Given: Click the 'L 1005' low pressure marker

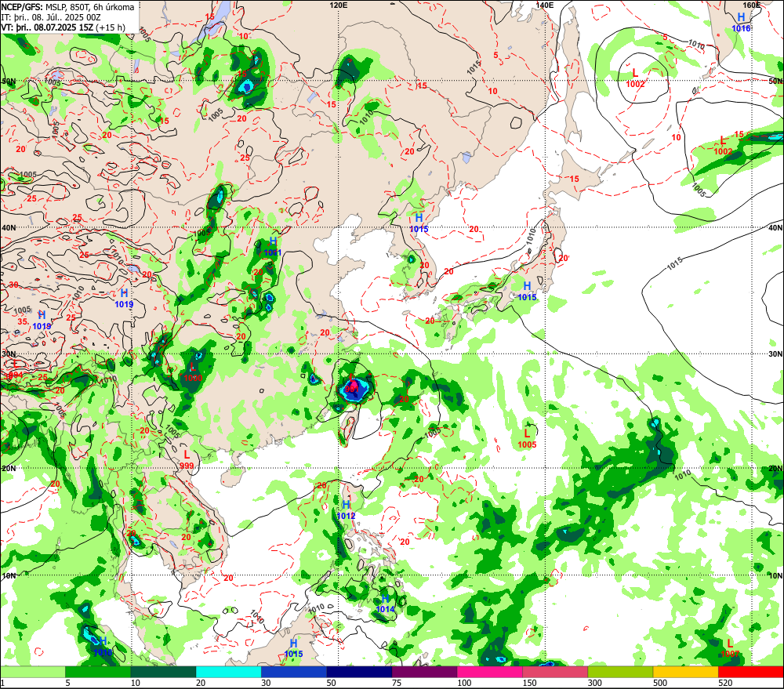Looking at the screenshot, I should point(527,439).
